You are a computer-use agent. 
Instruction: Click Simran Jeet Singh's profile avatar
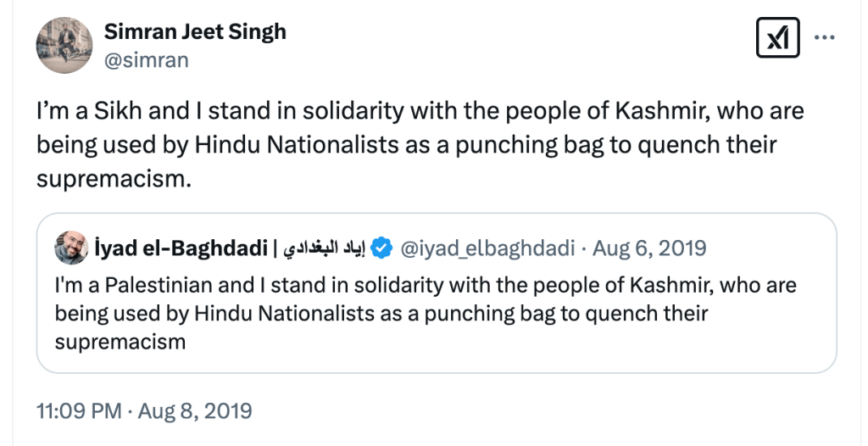(62, 45)
